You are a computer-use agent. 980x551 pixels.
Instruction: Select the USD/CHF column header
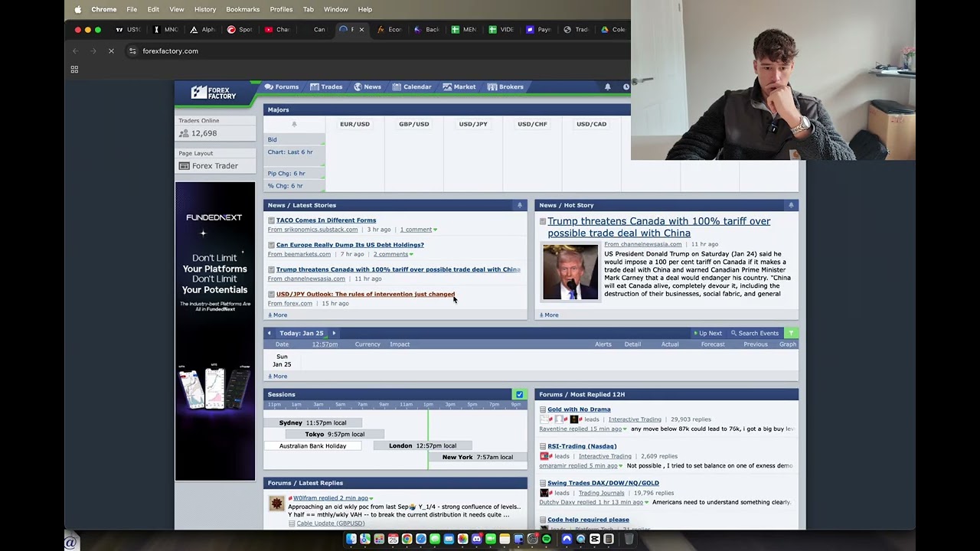coord(532,124)
